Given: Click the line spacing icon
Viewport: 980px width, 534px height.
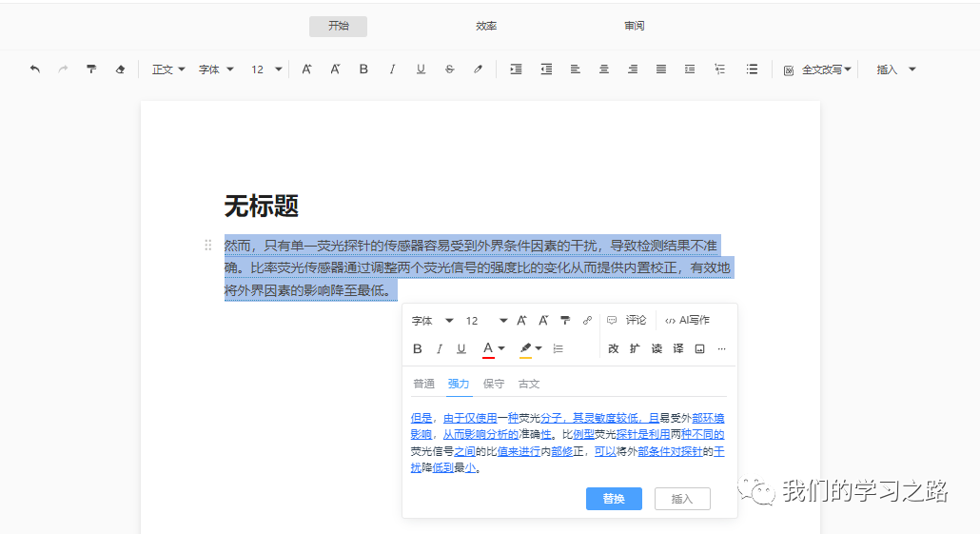Looking at the screenshot, I should tap(690, 69).
